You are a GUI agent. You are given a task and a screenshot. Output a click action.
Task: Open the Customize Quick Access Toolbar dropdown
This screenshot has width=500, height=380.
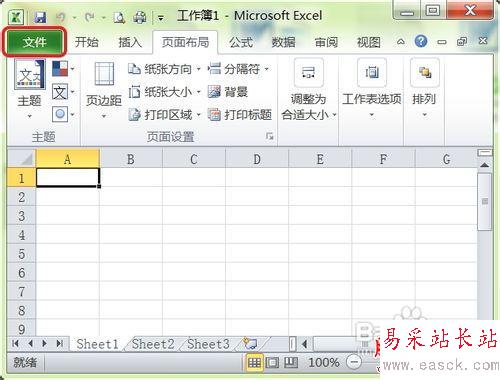coord(161,18)
